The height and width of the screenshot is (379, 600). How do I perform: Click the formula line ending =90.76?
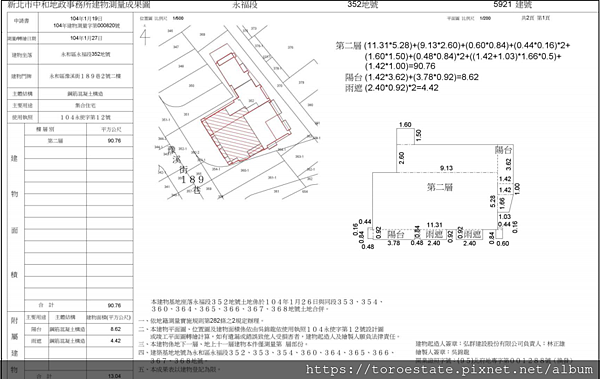[x=400, y=66]
